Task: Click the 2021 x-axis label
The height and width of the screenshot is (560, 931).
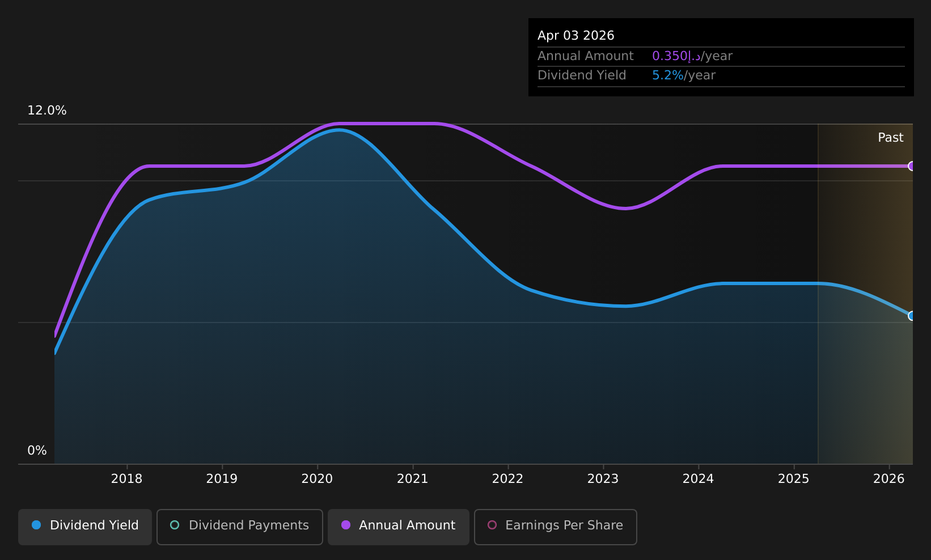Action: pos(412,479)
